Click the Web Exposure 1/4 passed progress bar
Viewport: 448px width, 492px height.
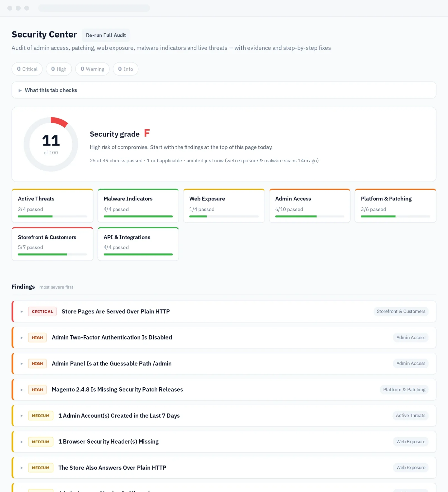[x=224, y=216]
